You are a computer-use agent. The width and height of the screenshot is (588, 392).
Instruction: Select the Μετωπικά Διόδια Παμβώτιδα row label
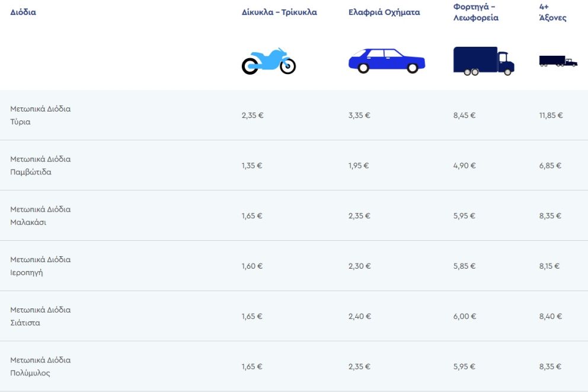pos(40,165)
